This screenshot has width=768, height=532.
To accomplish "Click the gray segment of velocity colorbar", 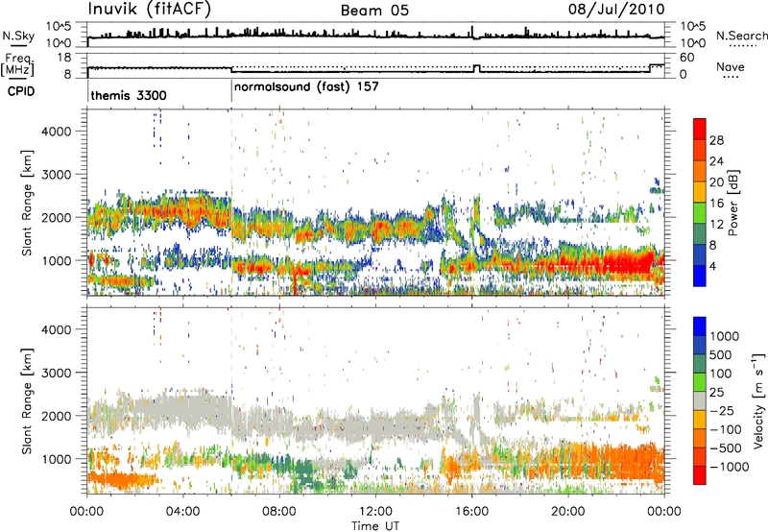I will tap(700, 400).
